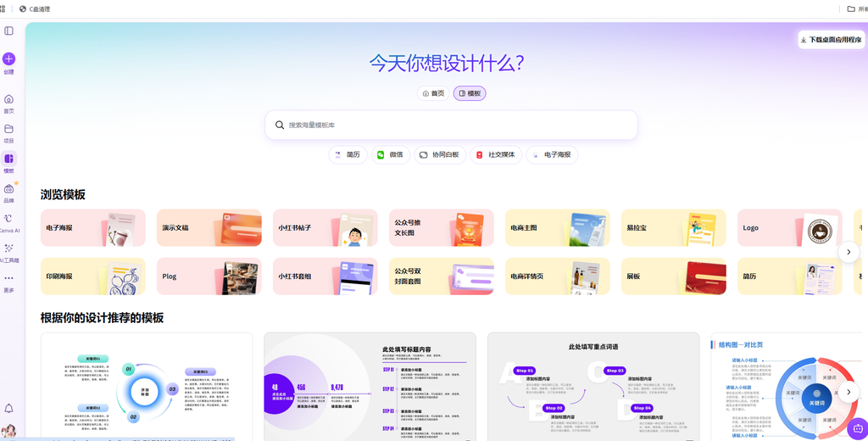Screen dimensions: 868x441
Task: Open the 易拉宝 template category
Action: tap(674, 227)
